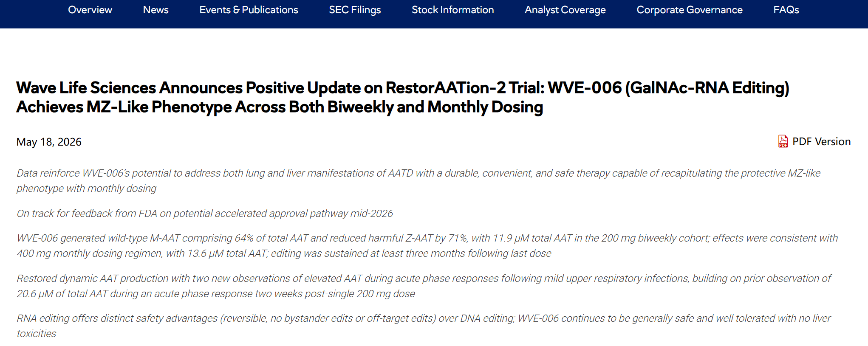This screenshot has width=868, height=346.
Task: Select Events & Publications menu item
Action: point(249,10)
